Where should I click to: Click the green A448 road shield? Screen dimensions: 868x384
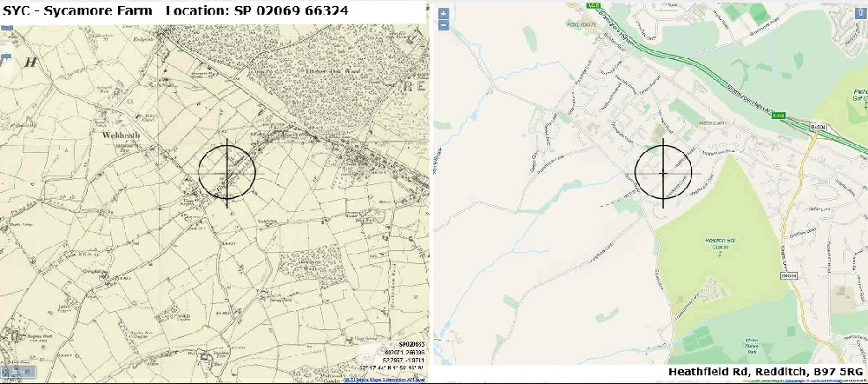776,116
